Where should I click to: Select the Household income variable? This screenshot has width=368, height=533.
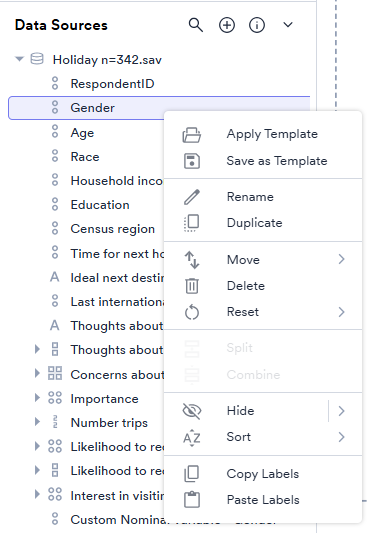(x=117, y=181)
